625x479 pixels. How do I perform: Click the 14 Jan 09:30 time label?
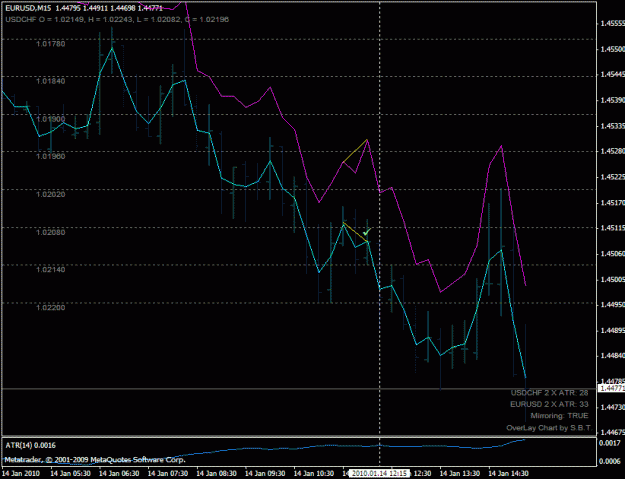click(x=265, y=473)
